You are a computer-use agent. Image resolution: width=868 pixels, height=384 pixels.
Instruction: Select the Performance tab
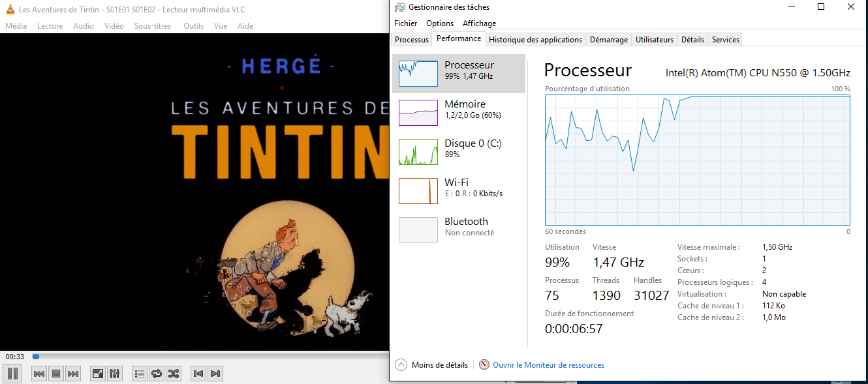459,38
